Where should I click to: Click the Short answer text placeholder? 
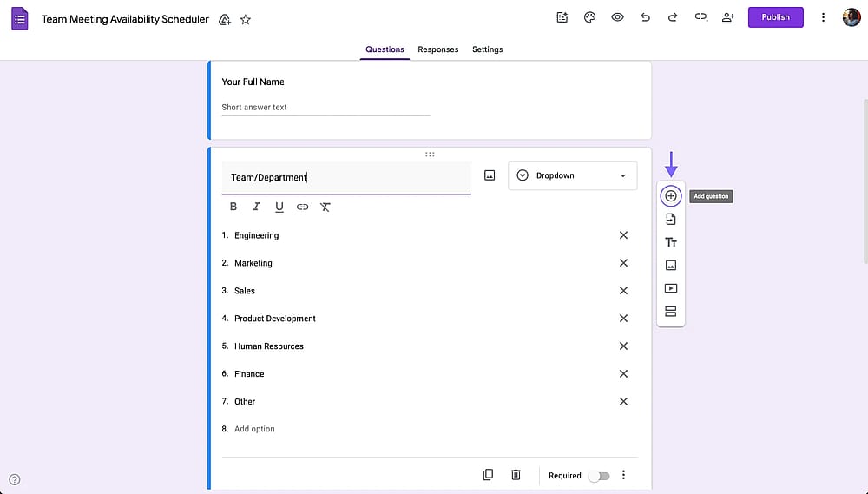[x=254, y=108]
